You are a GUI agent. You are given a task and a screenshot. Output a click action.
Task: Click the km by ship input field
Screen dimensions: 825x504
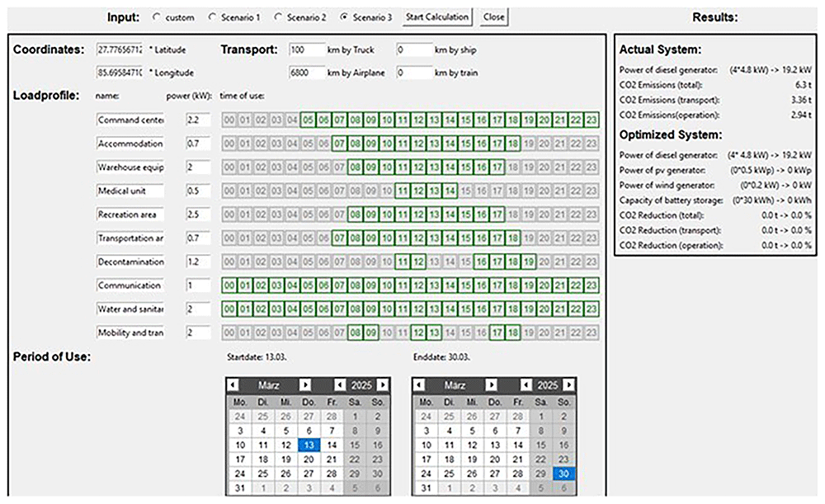(x=414, y=49)
